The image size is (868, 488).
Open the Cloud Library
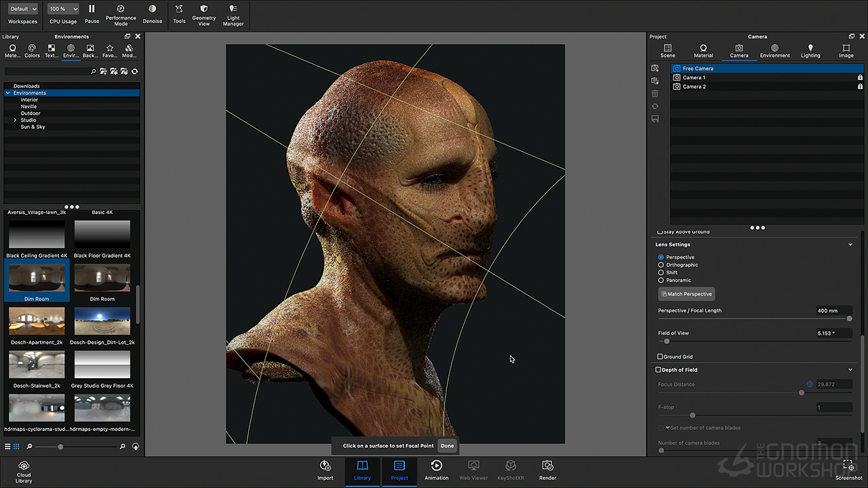pyautogui.click(x=24, y=466)
